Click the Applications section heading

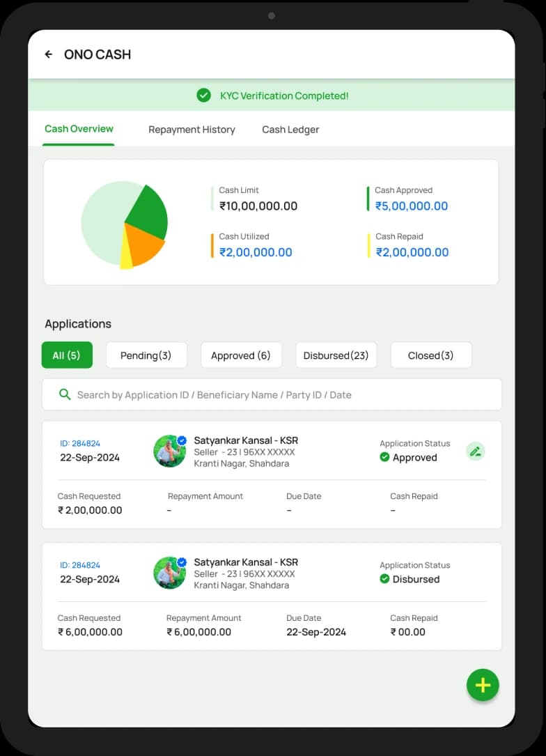click(78, 323)
